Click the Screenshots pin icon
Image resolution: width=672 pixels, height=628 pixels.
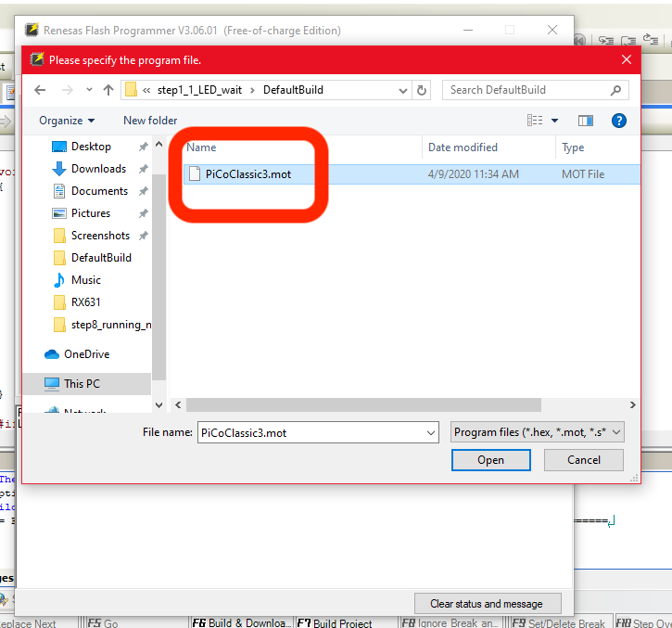[x=143, y=236]
